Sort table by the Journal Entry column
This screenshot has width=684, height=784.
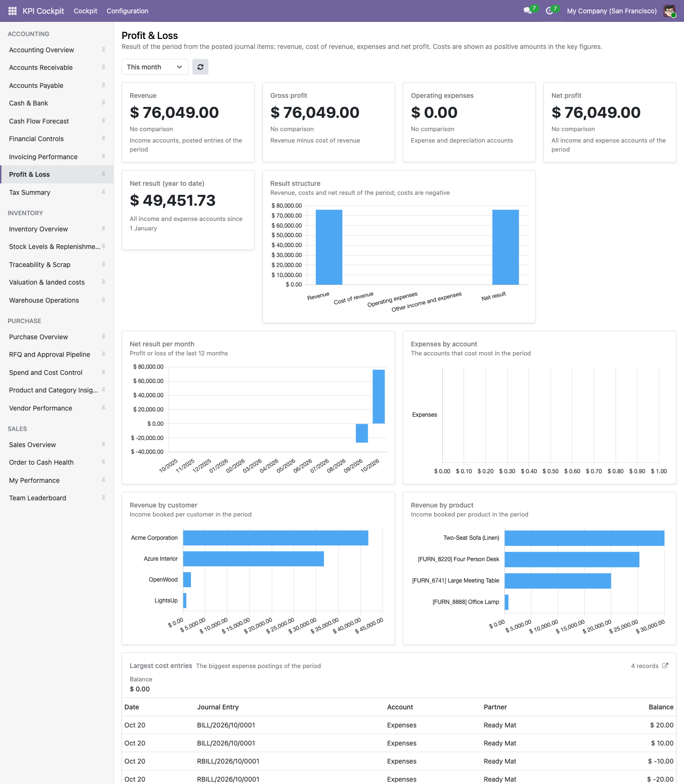(218, 707)
